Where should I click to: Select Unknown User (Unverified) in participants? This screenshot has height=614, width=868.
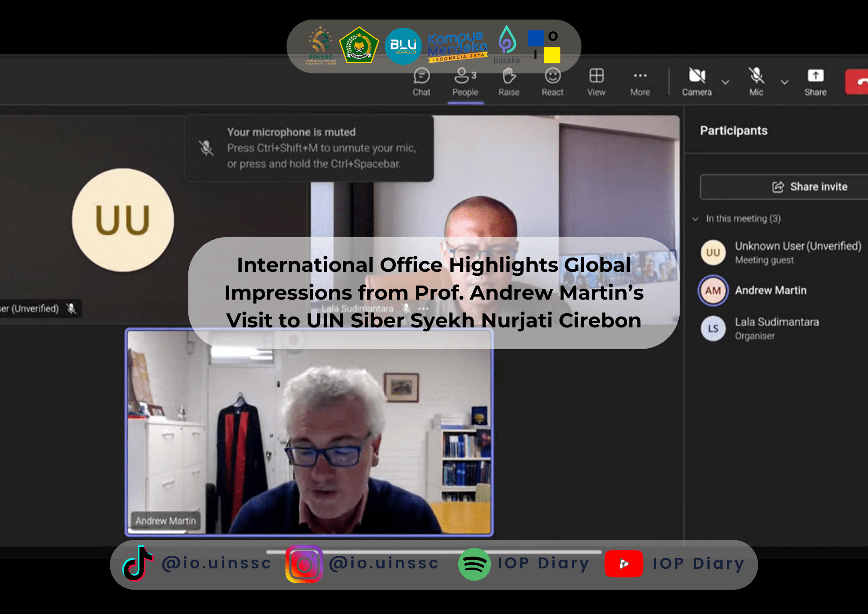781,252
